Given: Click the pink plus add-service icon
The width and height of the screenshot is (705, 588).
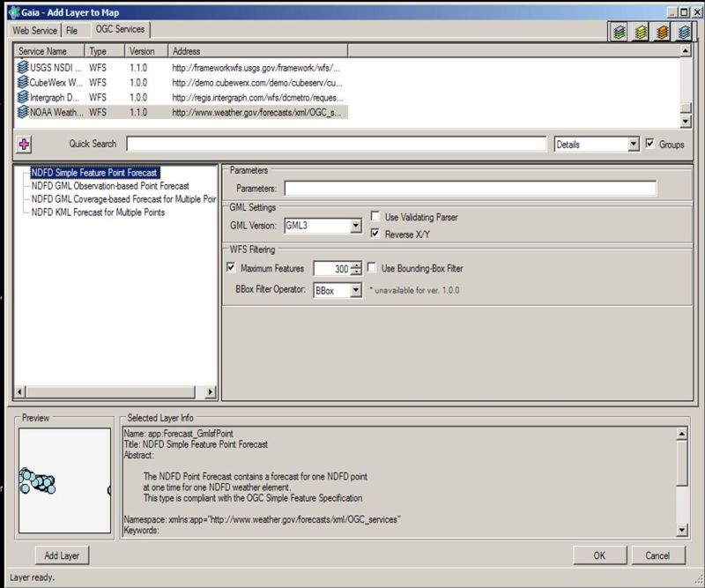Looking at the screenshot, I should pos(24,145).
